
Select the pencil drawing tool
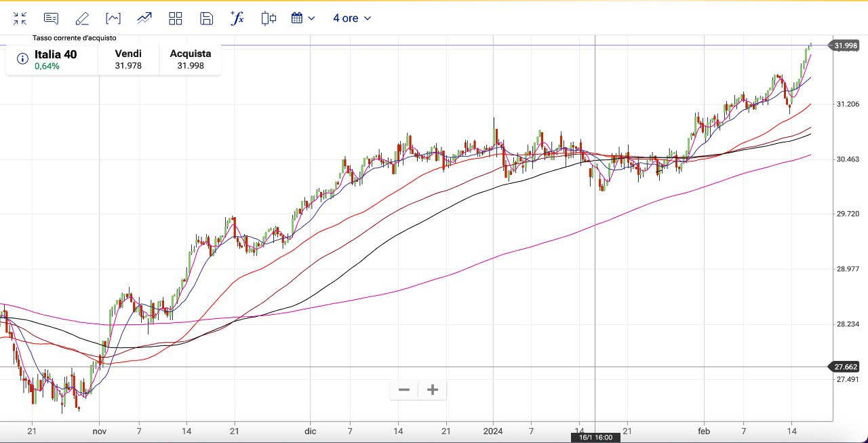82,18
